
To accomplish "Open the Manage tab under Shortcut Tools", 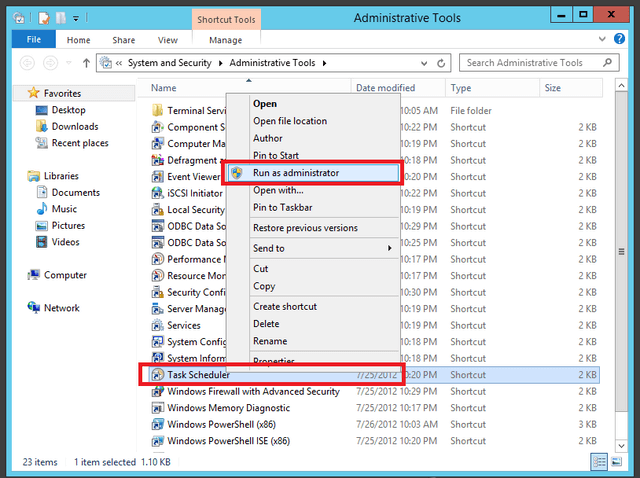I will pyautogui.click(x=226, y=40).
